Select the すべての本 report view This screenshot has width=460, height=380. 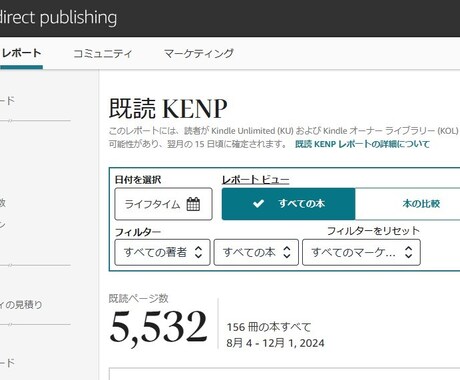coord(288,204)
